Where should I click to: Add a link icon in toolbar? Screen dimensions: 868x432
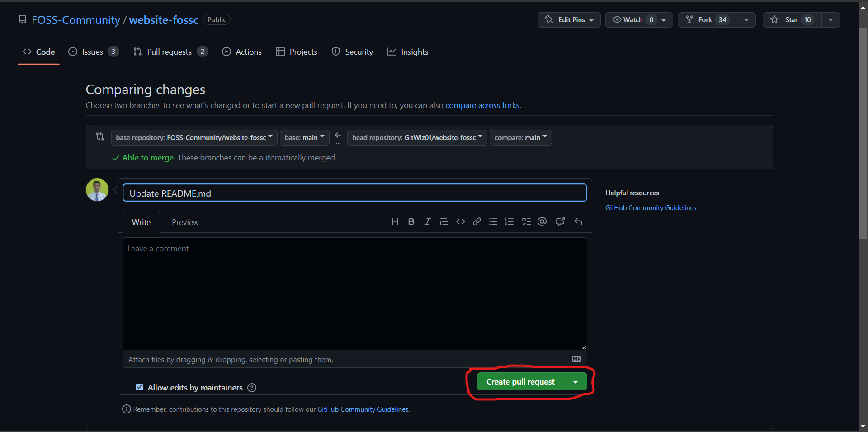pos(477,221)
